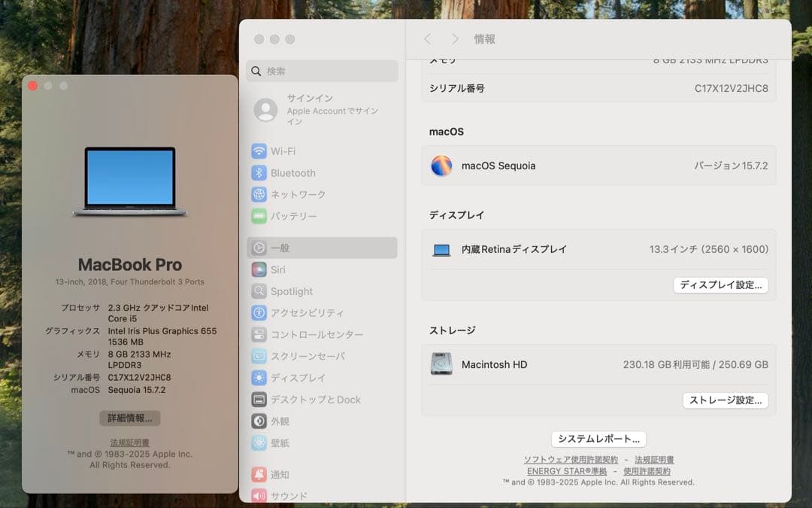Open the バッテリー battery icon
Screen dimensions: 812x508
pyautogui.click(x=259, y=216)
